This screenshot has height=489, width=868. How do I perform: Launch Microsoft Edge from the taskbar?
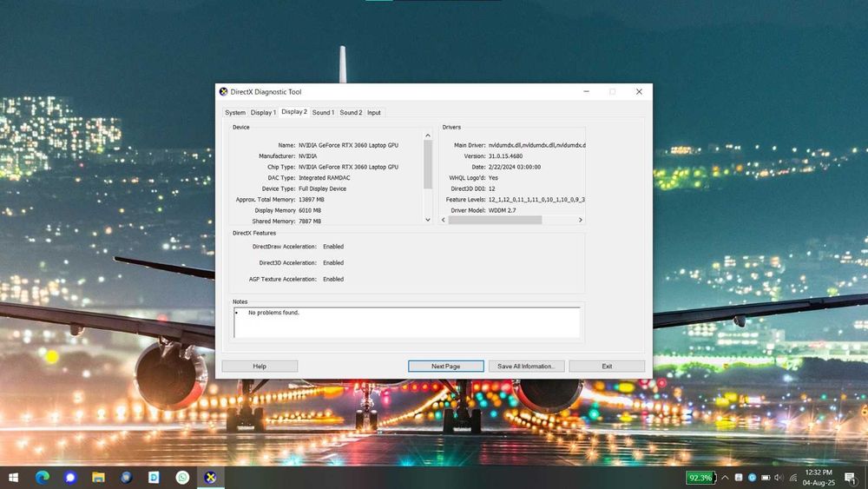tap(42, 478)
